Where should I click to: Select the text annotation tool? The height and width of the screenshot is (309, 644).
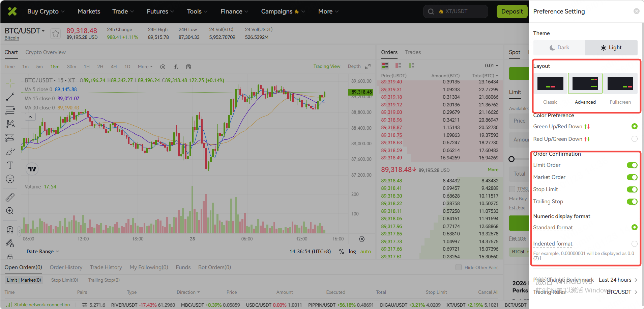pos(10,165)
